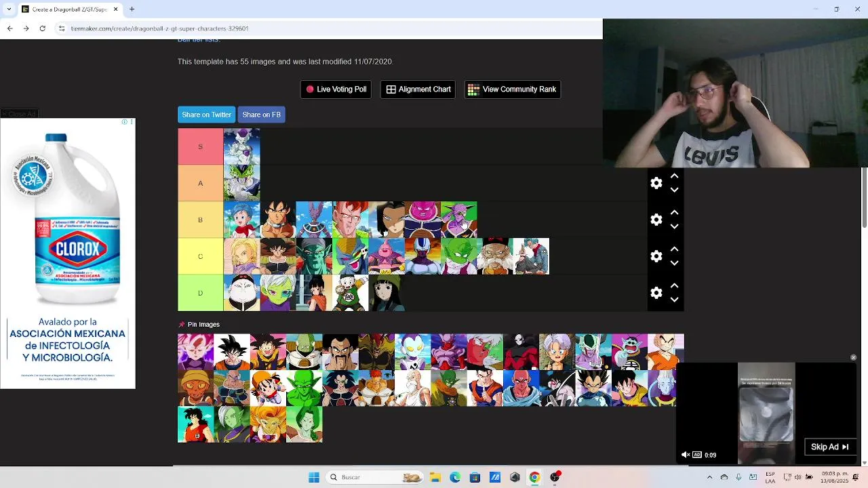Close the floating video ad

coord(853,357)
